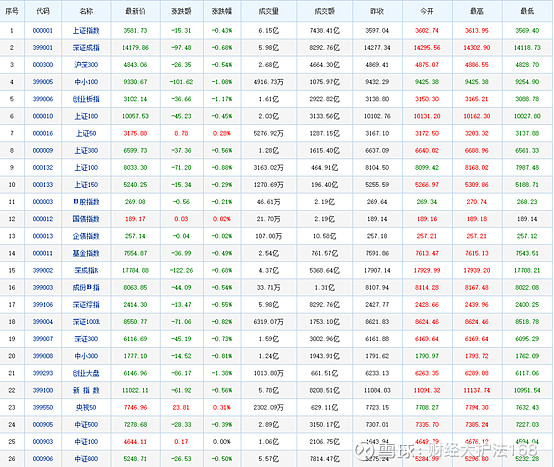Open index code 000001 link

[x=43, y=31]
